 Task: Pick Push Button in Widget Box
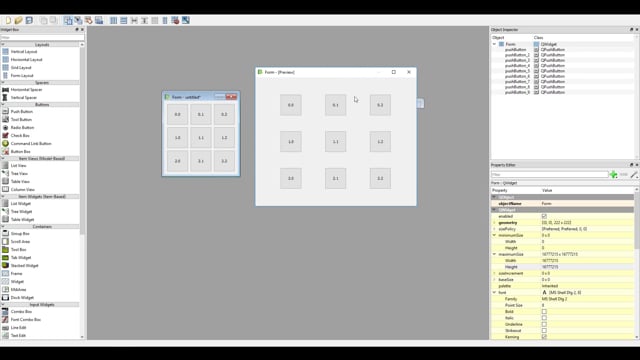coord(22,111)
